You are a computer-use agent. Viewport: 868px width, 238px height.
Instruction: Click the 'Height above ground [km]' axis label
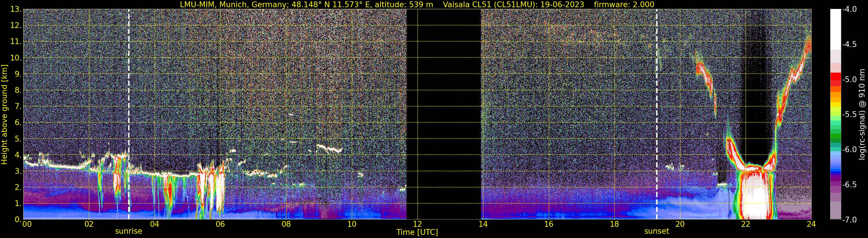click(4, 115)
